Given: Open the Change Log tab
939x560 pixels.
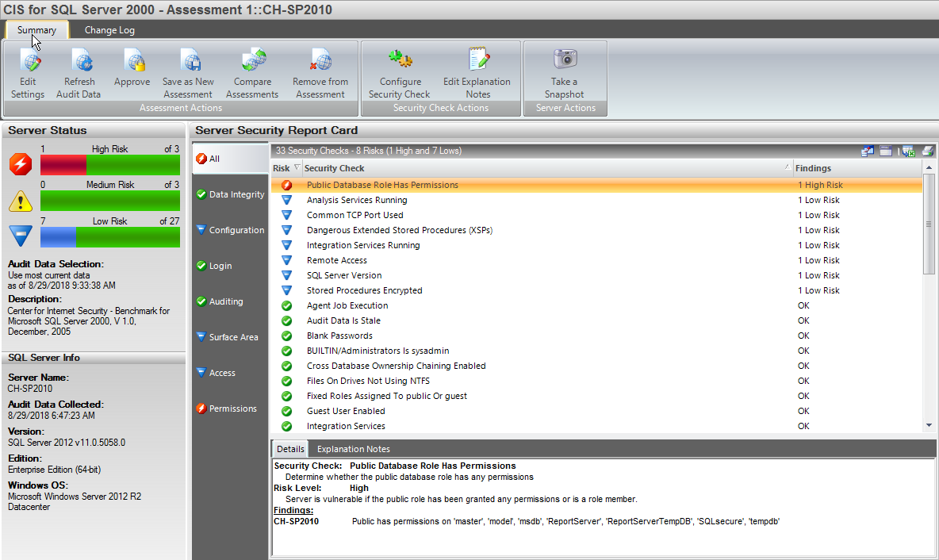Looking at the screenshot, I should [109, 30].
